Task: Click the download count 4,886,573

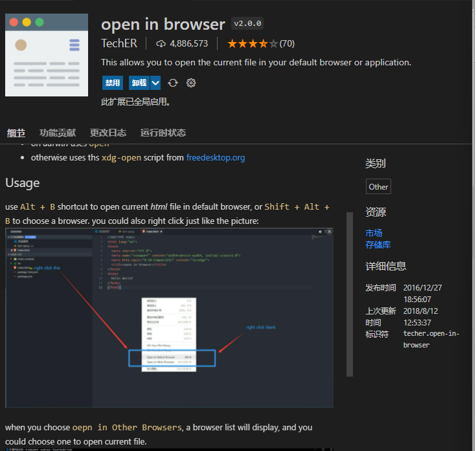Action: pyautogui.click(x=189, y=43)
